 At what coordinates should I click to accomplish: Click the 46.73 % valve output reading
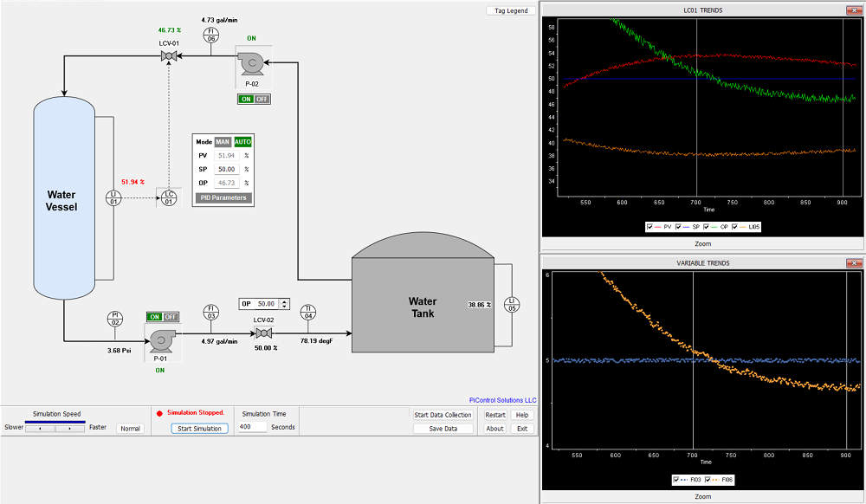[170, 30]
